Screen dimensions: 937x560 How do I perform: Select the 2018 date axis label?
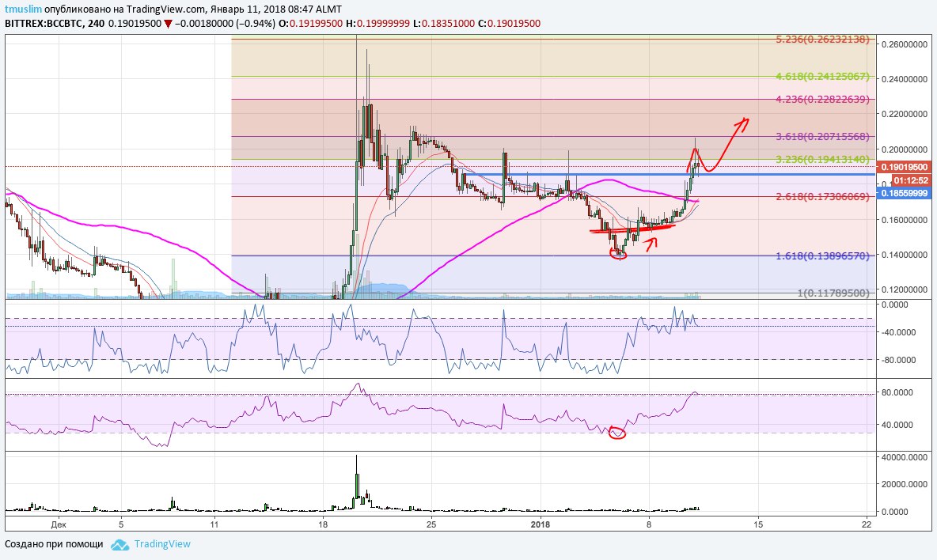[541, 524]
